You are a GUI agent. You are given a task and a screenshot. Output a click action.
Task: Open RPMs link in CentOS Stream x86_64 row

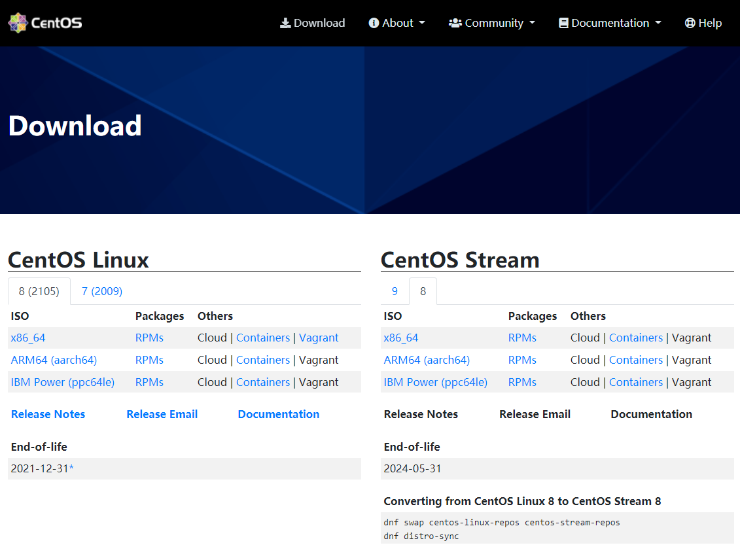click(x=522, y=338)
